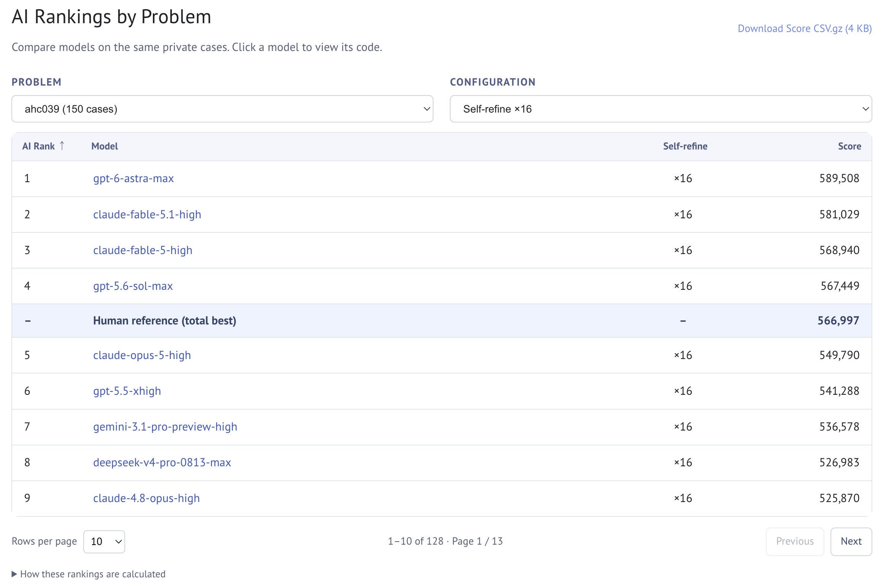Open the Configuration dropdown showing Self-refine ×16
Screen dimensions: 886x588
tap(661, 109)
